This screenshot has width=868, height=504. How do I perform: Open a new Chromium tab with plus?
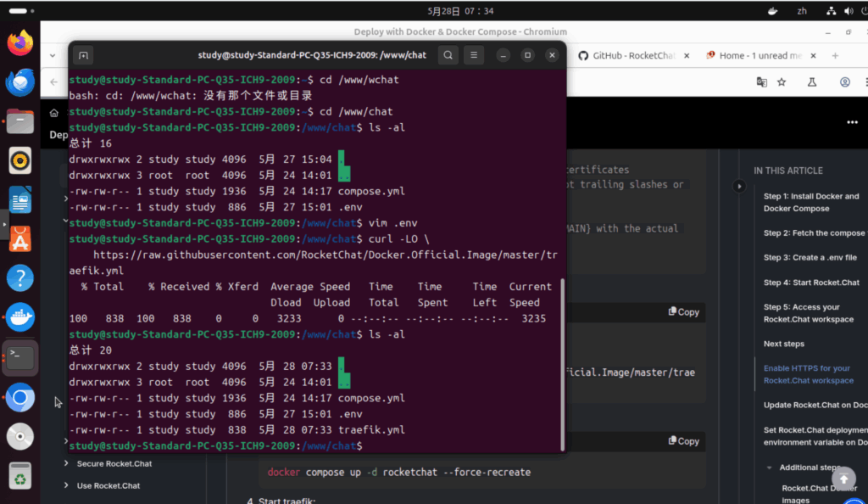click(835, 55)
